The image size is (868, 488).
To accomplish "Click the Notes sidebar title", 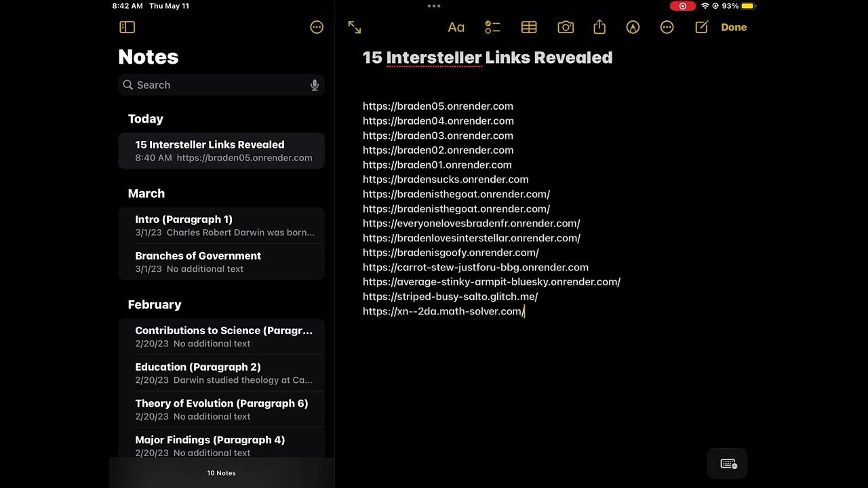I will [x=149, y=57].
